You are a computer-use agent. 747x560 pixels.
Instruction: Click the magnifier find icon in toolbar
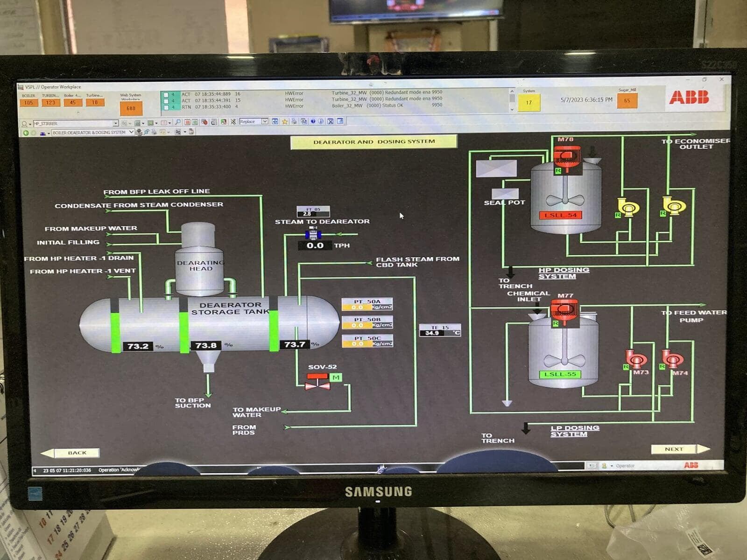[x=177, y=122]
